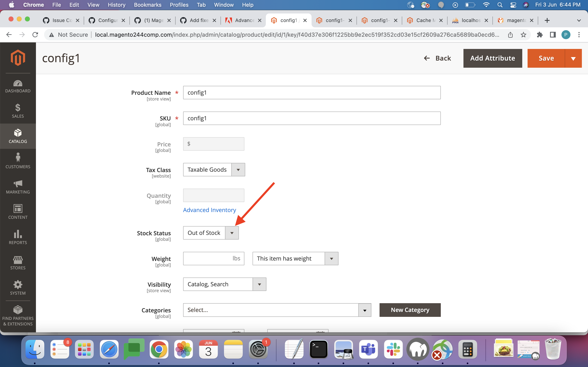Select the Marketing megaphone icon
The height and width of the screenshot is (367, 588).
(18, 186)
